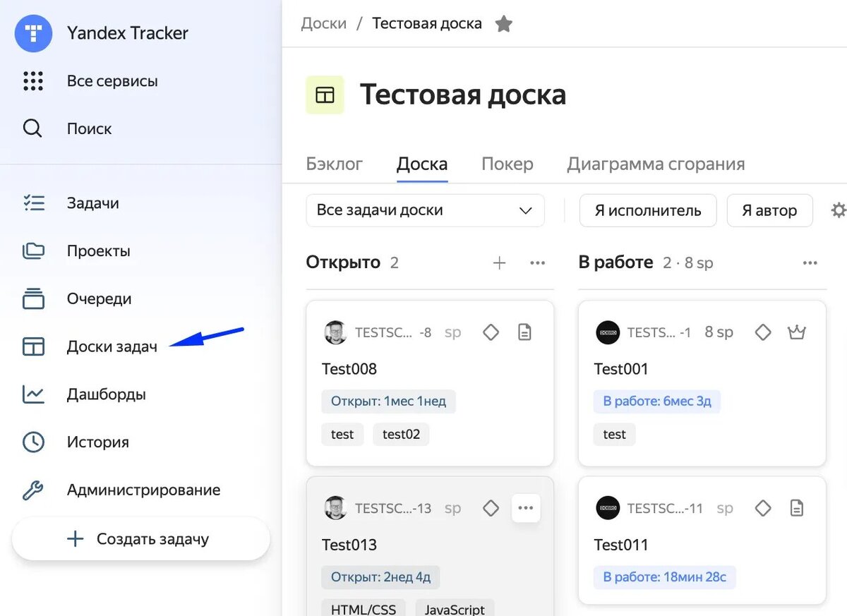The height and width of the screenshot is (616, 847).
Task: Click diamond icon on Test008 card
Action: pos(491,332)
